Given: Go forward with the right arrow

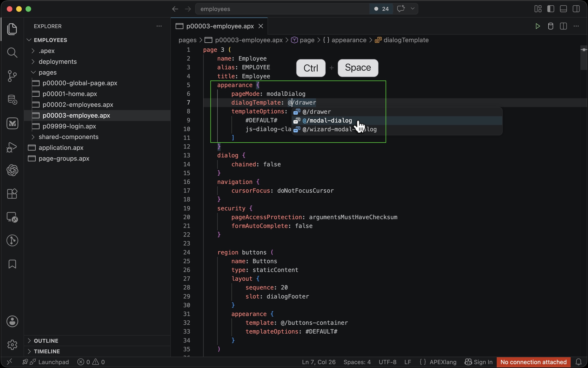Looking at the screenshot, I should click(x=188, y=9).
